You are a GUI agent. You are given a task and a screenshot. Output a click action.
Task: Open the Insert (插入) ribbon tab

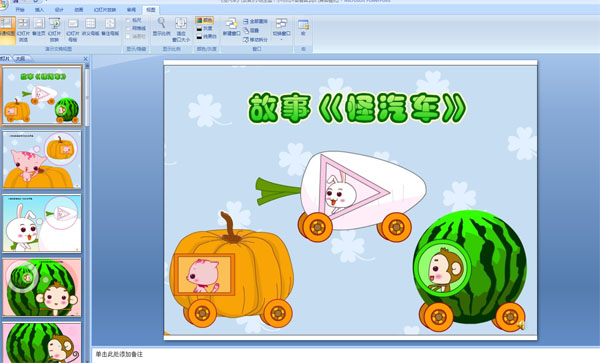click(39, 10)
